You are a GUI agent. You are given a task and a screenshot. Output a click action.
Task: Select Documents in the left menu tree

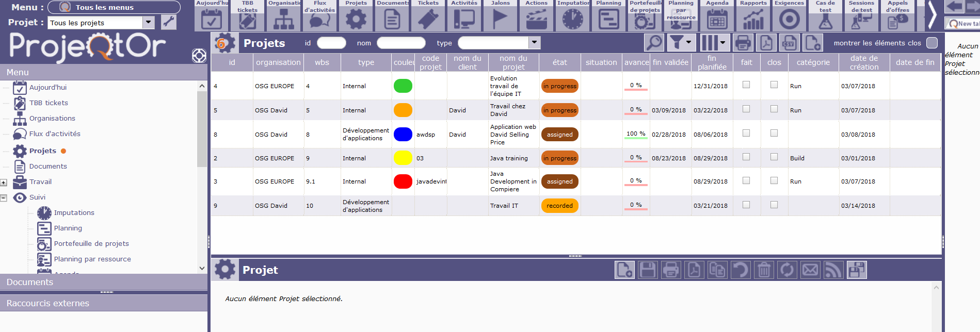pyautogui.click(x=48, y=166)
